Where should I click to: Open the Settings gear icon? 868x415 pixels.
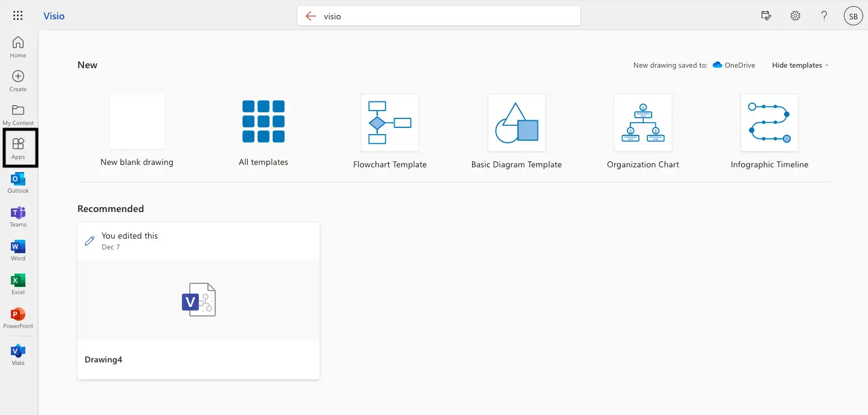[795, 16]
